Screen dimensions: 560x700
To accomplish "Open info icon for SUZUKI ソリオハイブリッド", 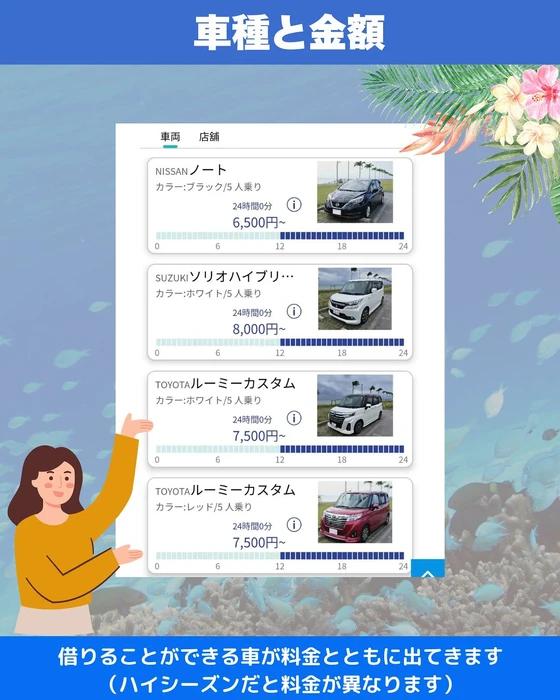I will (x=294, y=312).
